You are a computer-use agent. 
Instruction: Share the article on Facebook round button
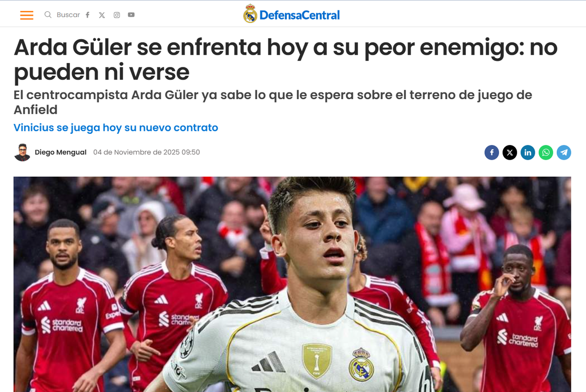tap(492, 153)
